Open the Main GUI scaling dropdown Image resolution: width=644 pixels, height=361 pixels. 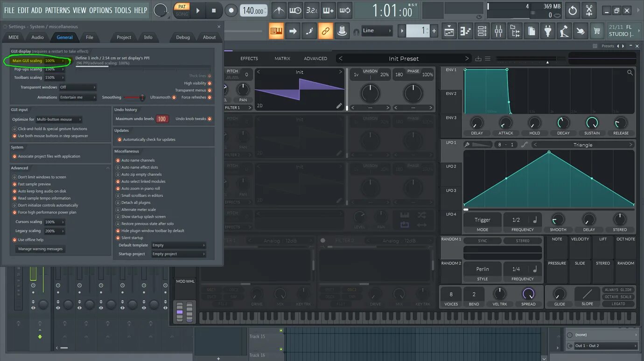[x=55, y=61]
